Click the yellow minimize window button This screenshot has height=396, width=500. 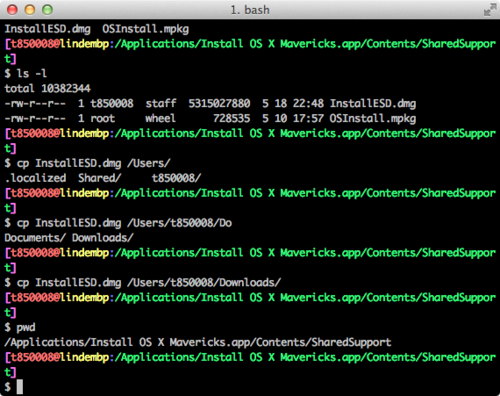[x=30, y=10]
